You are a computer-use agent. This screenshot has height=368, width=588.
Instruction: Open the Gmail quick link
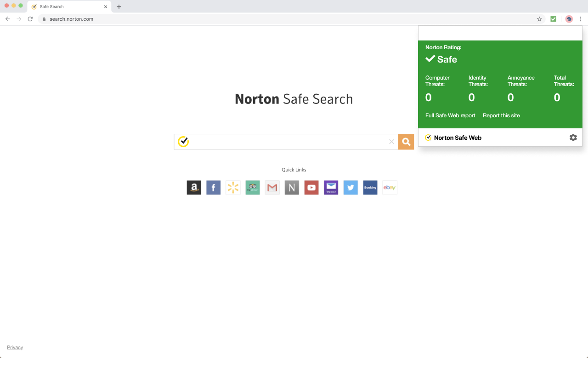272,187
